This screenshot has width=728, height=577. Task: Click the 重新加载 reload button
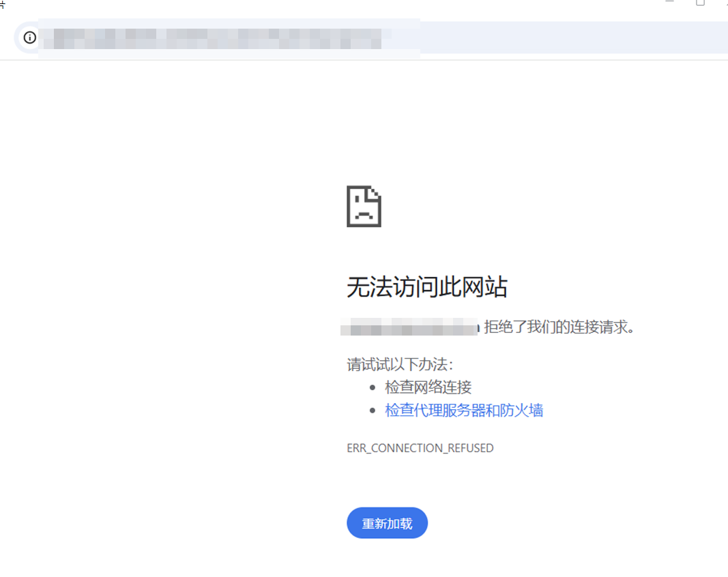tap(388, 523)
